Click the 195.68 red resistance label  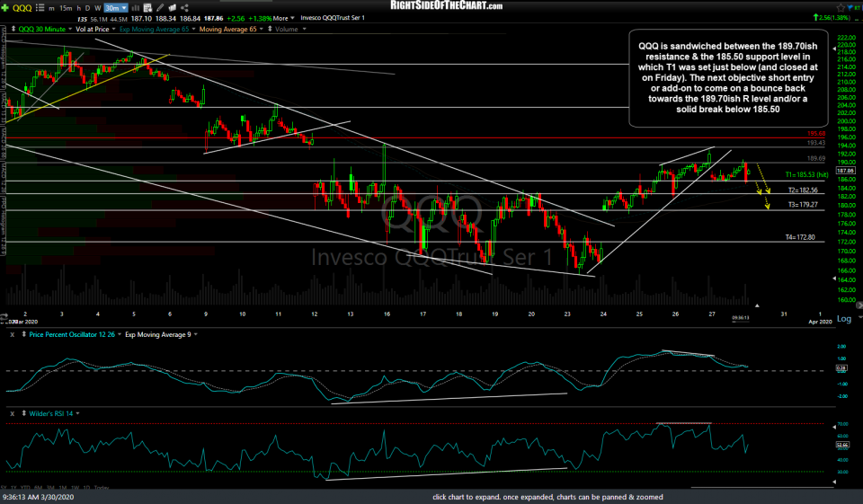[x=816, y=134]
